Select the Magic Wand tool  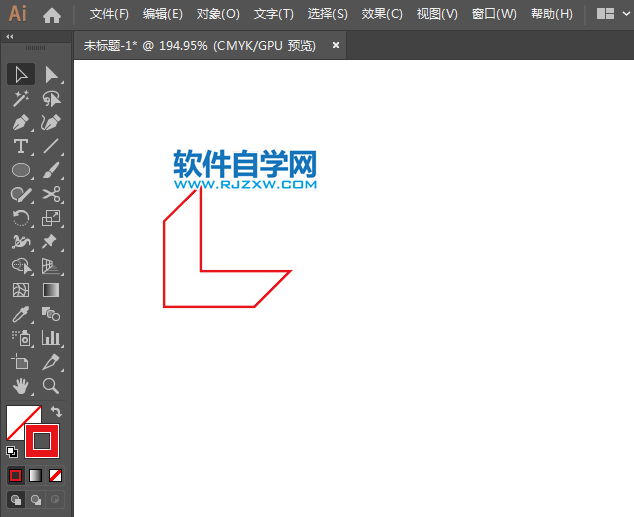(21, 99)
